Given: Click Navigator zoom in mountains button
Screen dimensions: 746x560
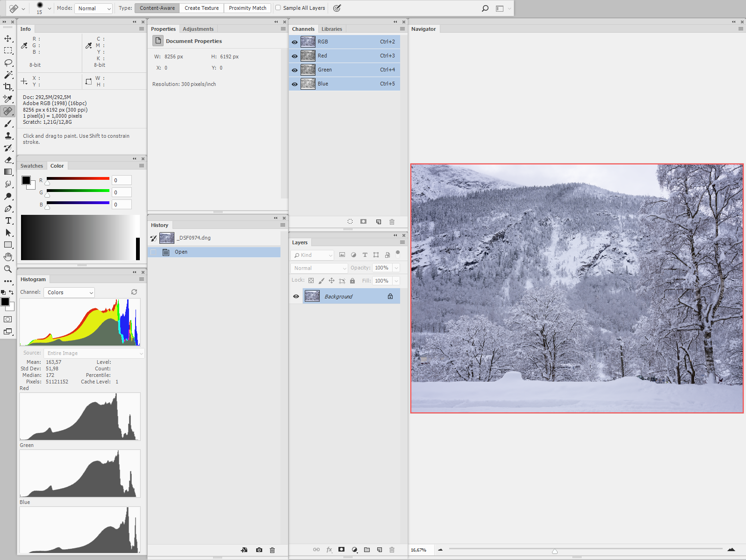Looking at the screenshot, I should 732,550.
